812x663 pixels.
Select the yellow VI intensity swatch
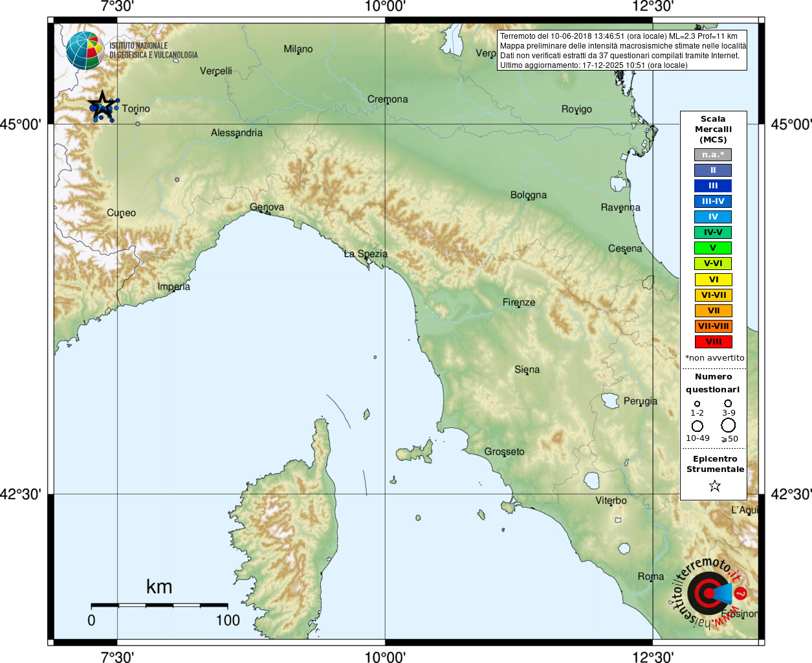(x=713, y=280)
